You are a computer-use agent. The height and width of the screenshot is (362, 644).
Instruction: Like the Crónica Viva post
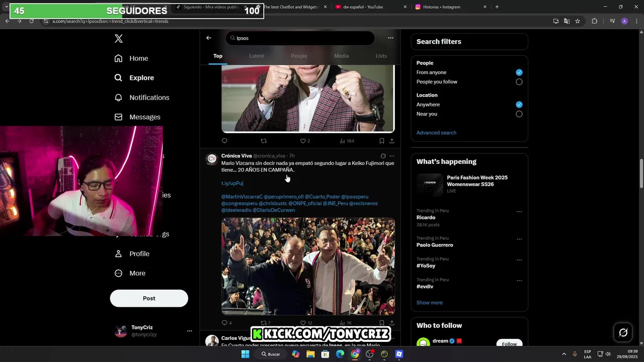[x=306, y=323]
